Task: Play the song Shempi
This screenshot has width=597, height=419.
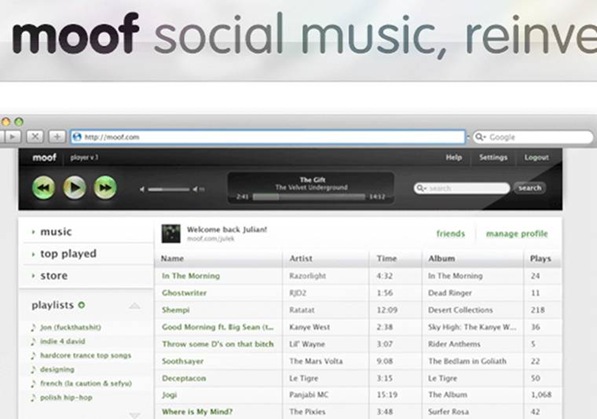Action: point(176,310)
